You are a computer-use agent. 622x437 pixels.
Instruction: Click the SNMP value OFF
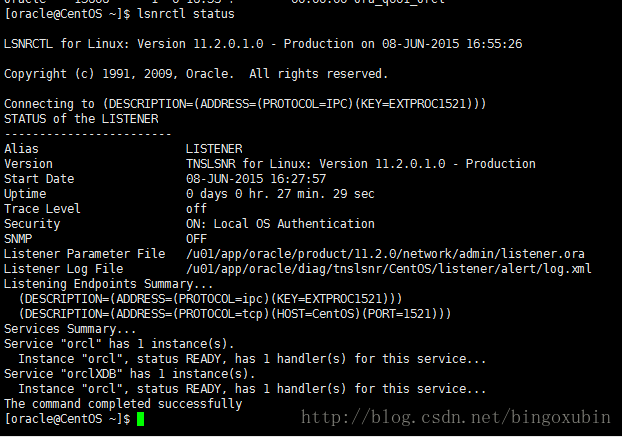coord(196,239)
